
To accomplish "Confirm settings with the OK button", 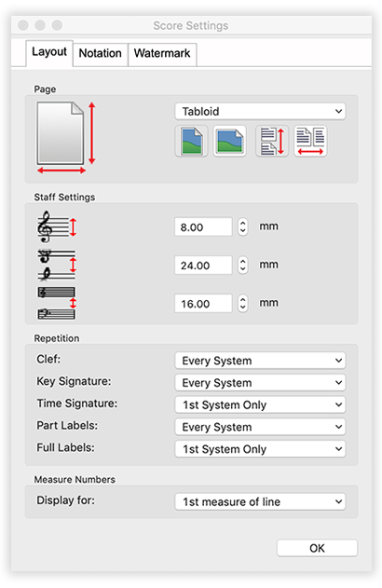I will 317,548.
